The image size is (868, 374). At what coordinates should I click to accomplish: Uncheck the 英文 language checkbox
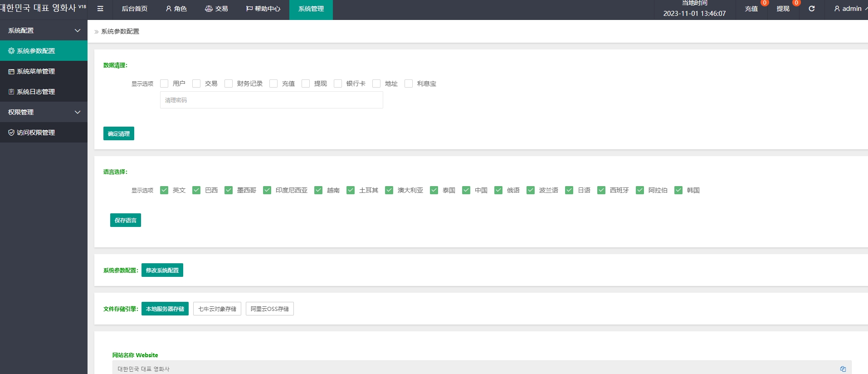pos(164,190)
